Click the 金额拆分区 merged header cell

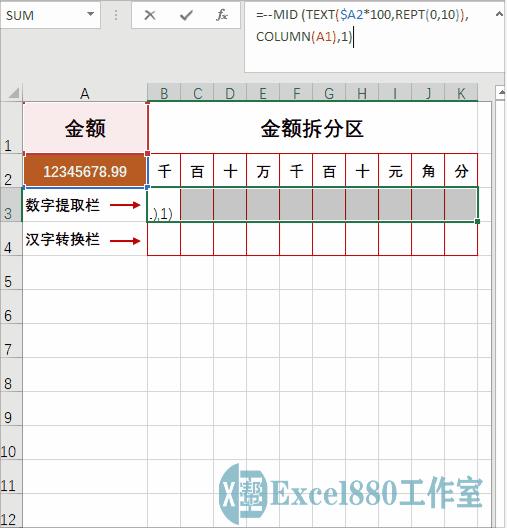312,128
